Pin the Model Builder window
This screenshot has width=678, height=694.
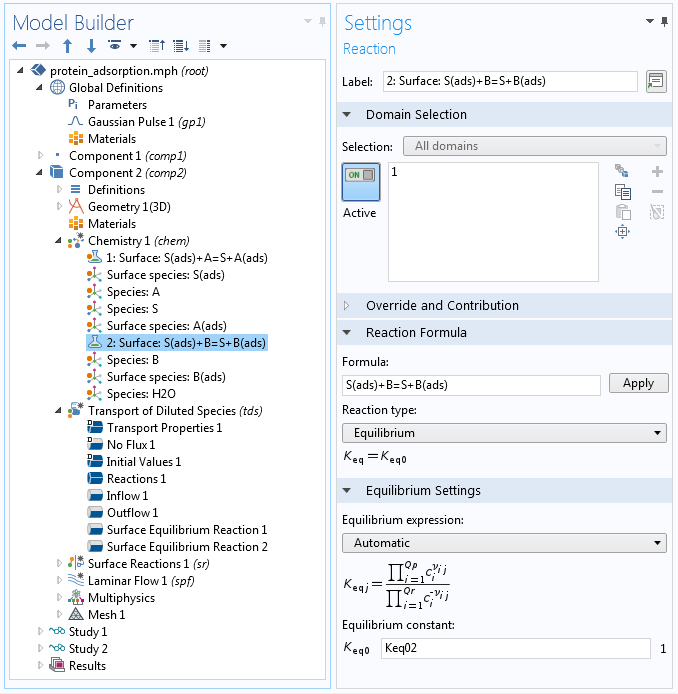click(x=323, y=21)
